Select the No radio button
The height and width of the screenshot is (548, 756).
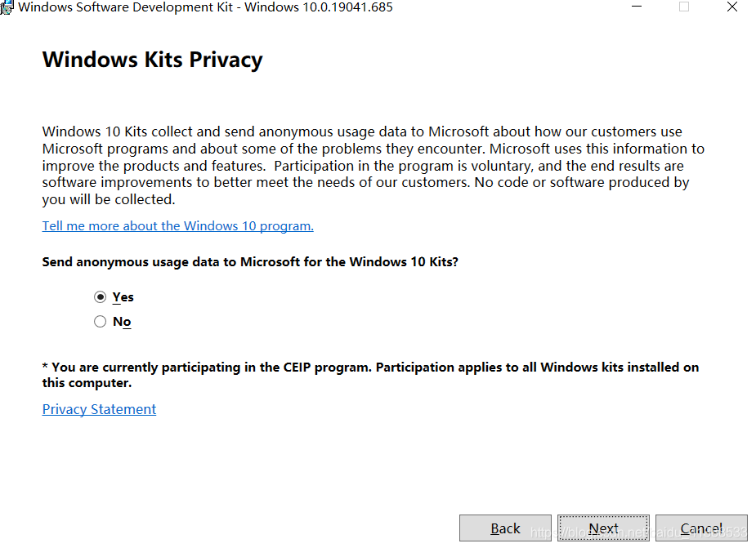101,322
